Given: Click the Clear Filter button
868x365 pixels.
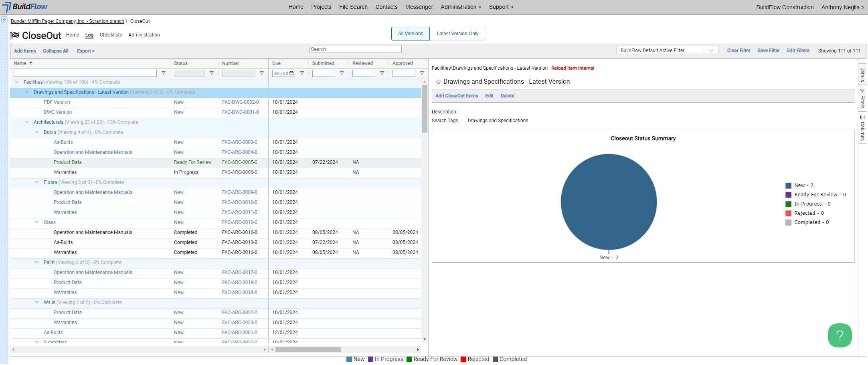Looking at the screenshot, I should (x=739, y=50).
